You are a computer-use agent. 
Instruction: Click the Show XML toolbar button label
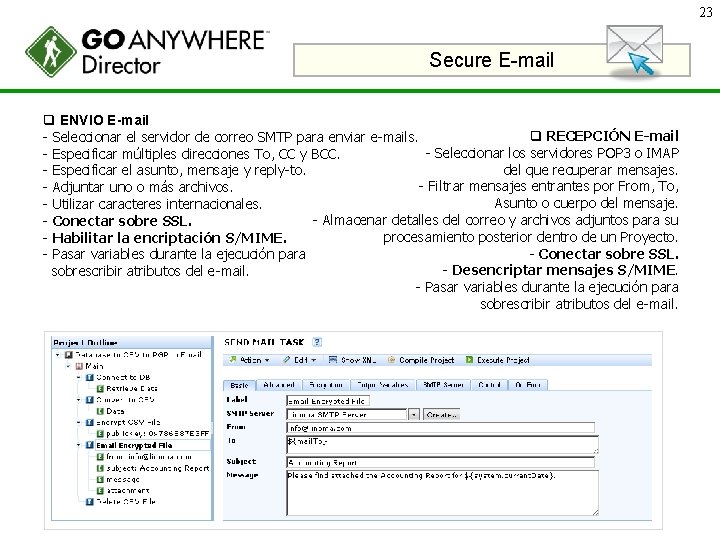click(359, 360)
